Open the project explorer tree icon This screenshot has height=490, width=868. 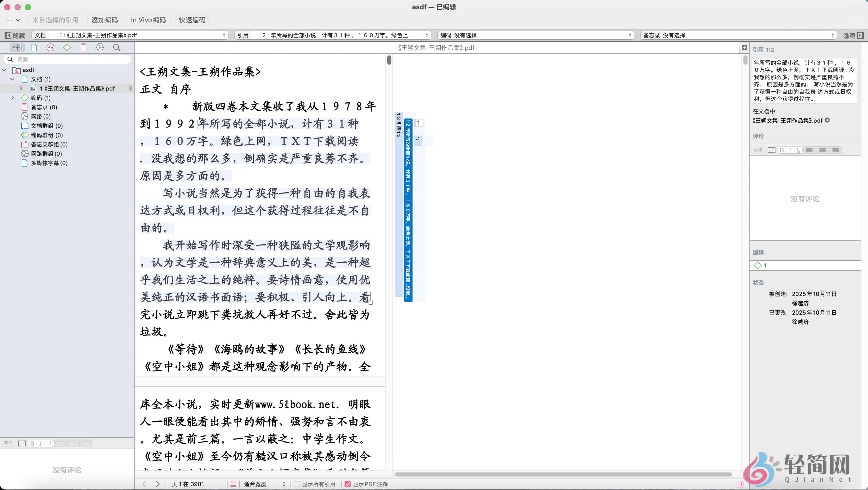pyautogui.click(x=18, y=48)
